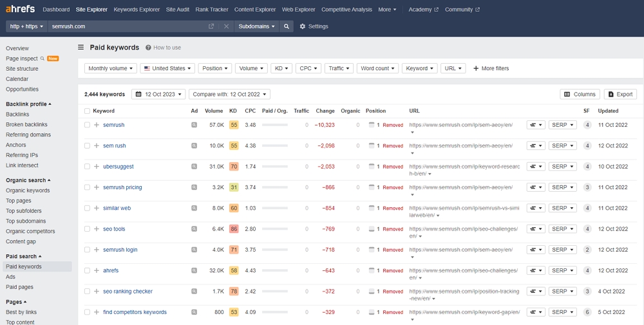Click the ad preview icon for seo tools
The height and width of the screenshot is (325, 644).
(x=194, y=229)
